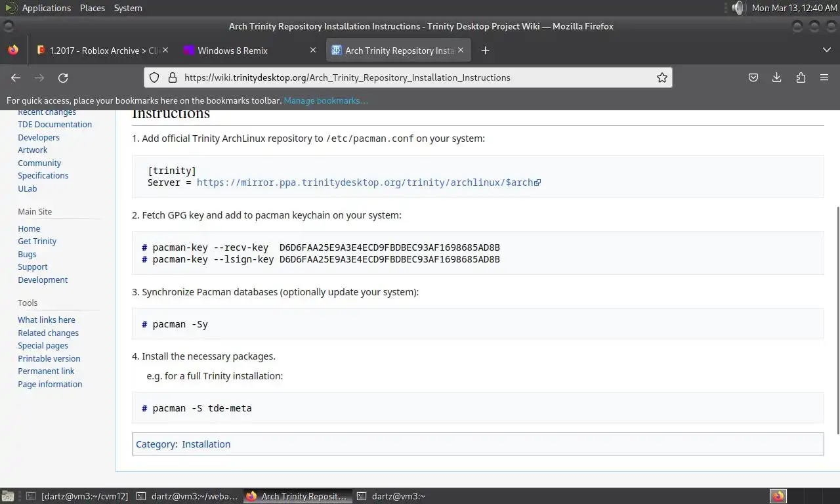The width and height of the screenshot is (840, 504).
Task: Switch to the Windows 8 Remix tab
Action: [249, 51]
